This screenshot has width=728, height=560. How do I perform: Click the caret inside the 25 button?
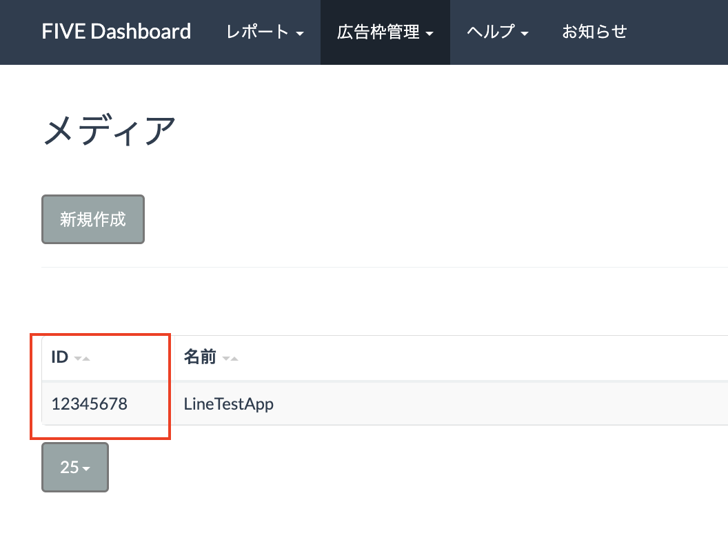tap(87, 469)
